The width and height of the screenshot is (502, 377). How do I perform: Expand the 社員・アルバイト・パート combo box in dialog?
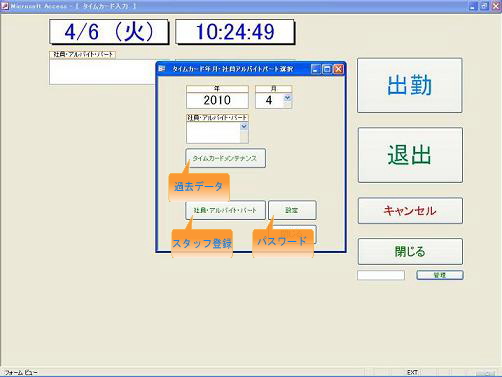(244, 127)
